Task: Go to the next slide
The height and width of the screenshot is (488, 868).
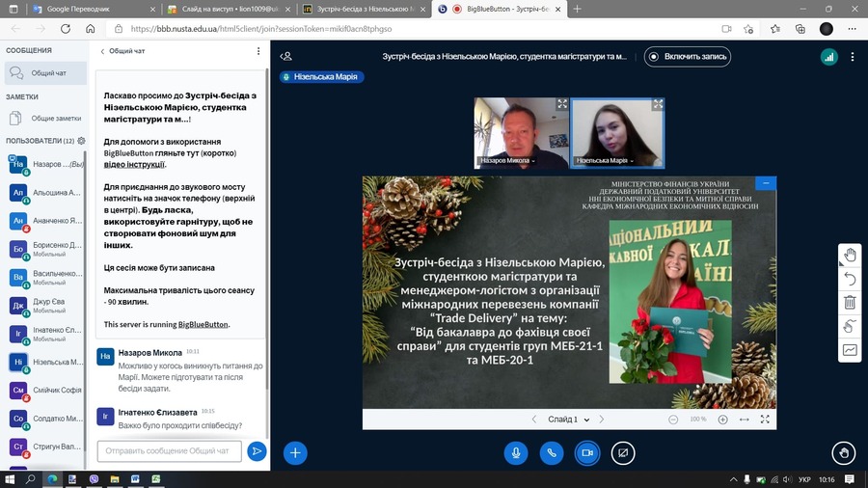Action: click(602, 420)
